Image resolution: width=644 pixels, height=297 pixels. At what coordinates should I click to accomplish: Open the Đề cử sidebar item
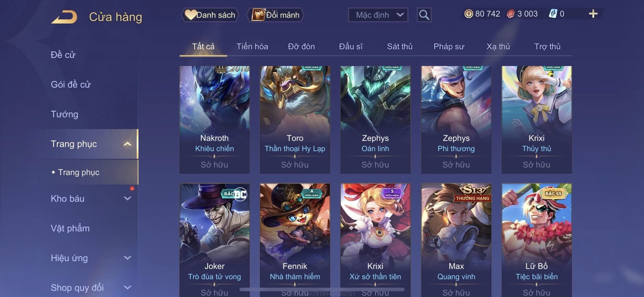(x=63, y=55)
